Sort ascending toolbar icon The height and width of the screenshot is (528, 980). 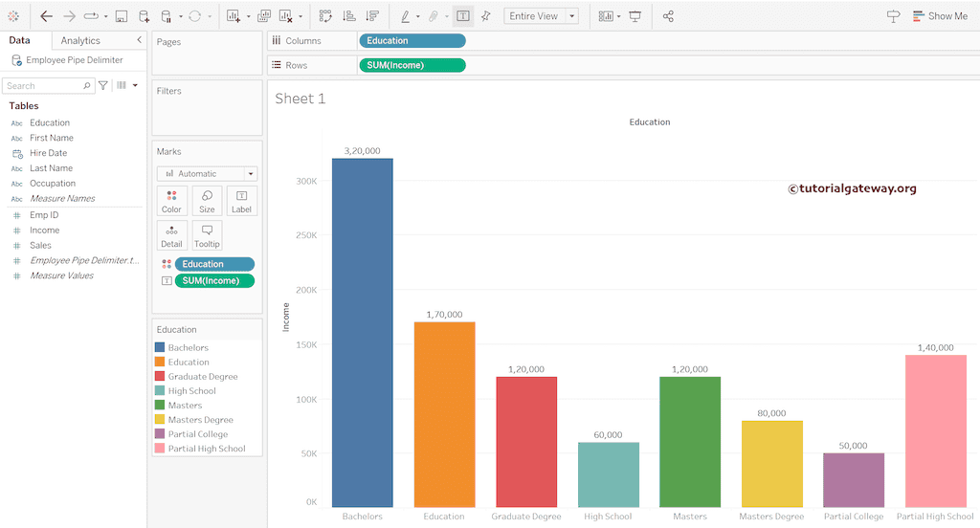click(x=349, y=16)
